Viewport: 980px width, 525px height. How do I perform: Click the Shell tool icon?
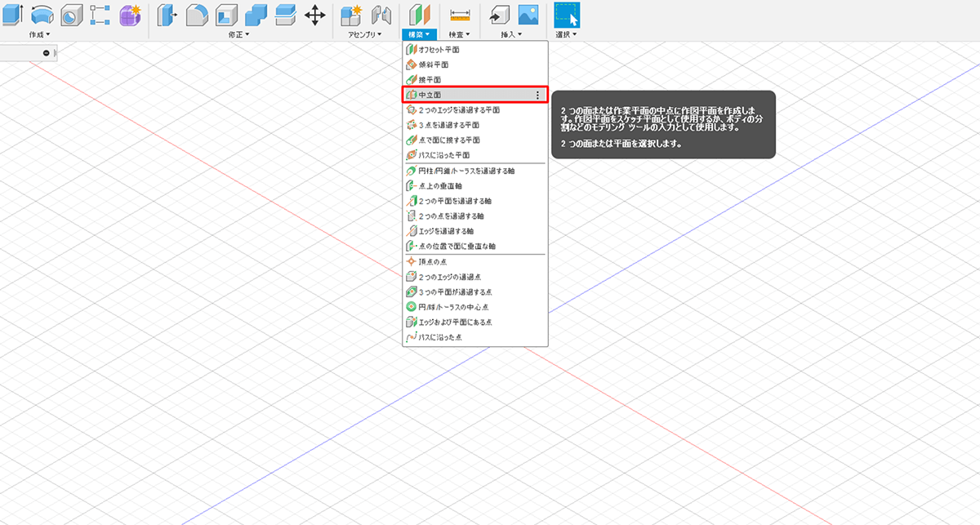coord(226,14)
